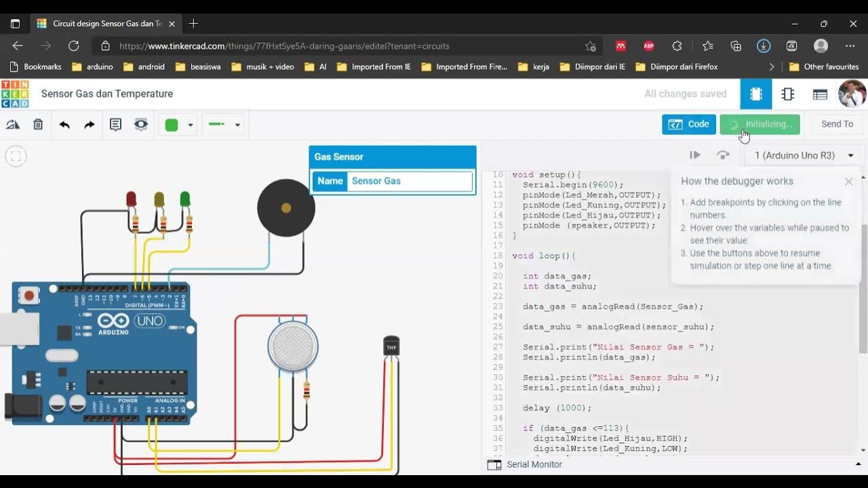Open user profile avatar
The width and height of the screenshot is (868, 488).
coord(852,94)
